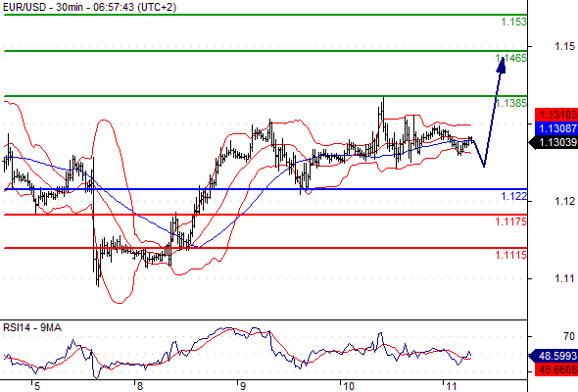
Task: Click the 1.15 price axis tick
Action: [564, 46]
